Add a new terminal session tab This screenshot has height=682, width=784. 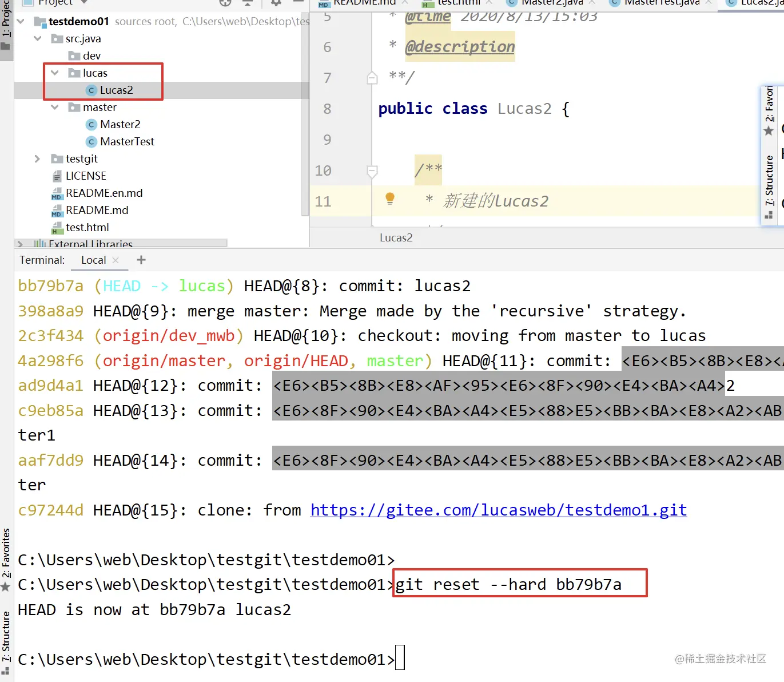point(141,260)
